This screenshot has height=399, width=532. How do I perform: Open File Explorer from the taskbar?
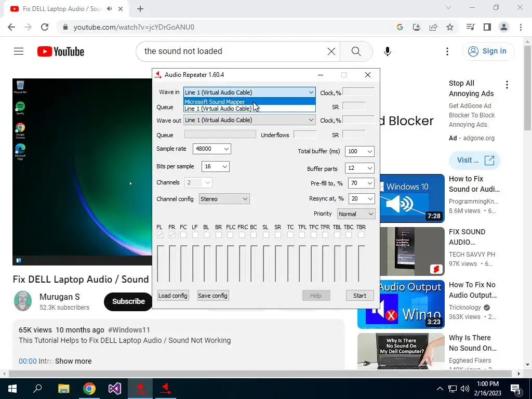pyautogui.click(x=63, y=389)
